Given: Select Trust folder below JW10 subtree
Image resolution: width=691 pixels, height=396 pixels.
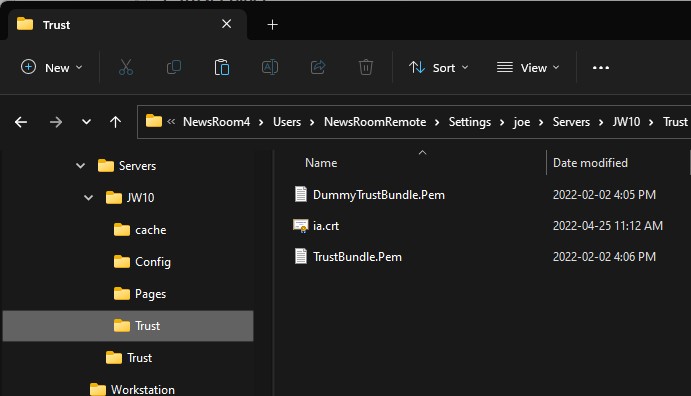Looking at the screenshot, I should 129,358.
